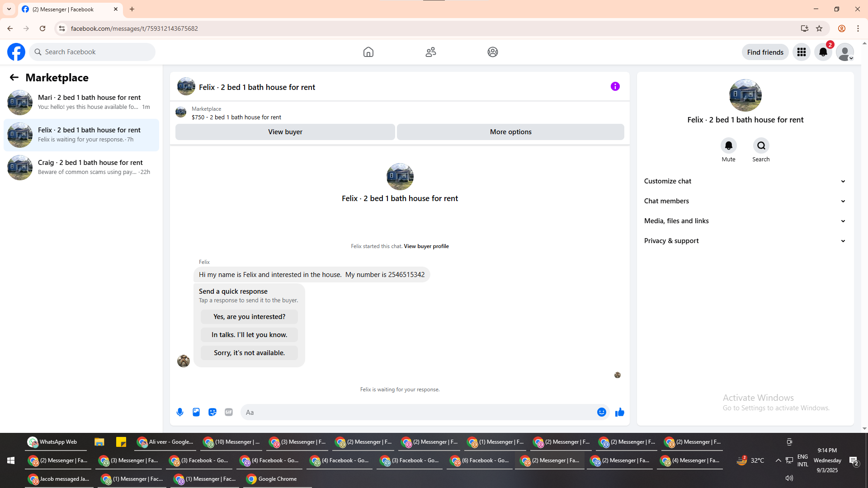Switch ENG INTL keyboard language indicator
The width and height of the screenshot is (868, 488).
[x=803, y=460]
